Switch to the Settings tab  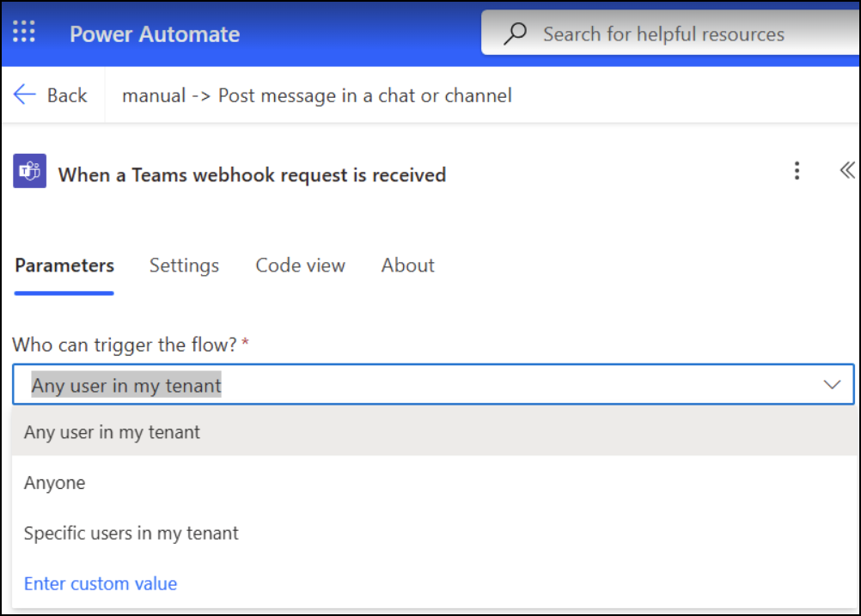pyautogui.click(x=185, y=265)
